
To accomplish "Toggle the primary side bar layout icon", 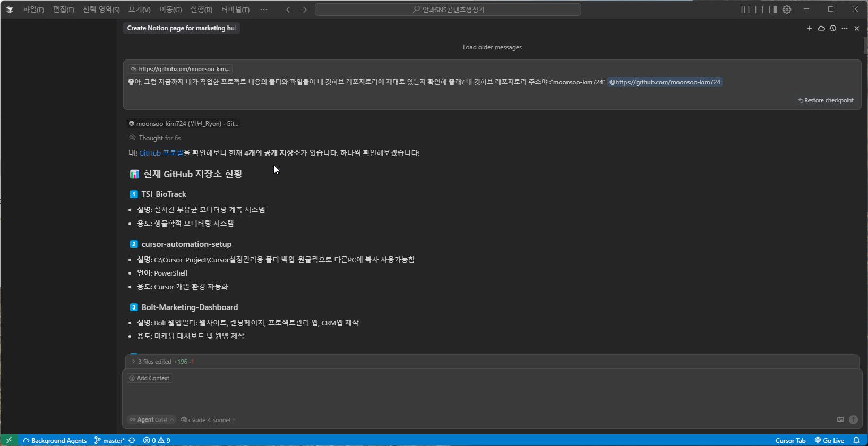I will click(745, 10).
